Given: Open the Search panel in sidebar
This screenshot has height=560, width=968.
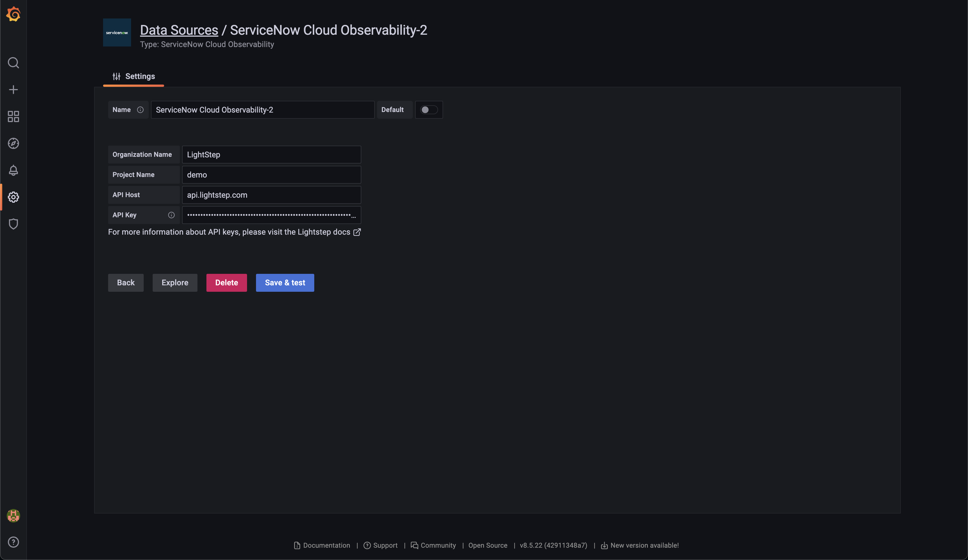Looking at the screenshot, I should pos(13,63).
